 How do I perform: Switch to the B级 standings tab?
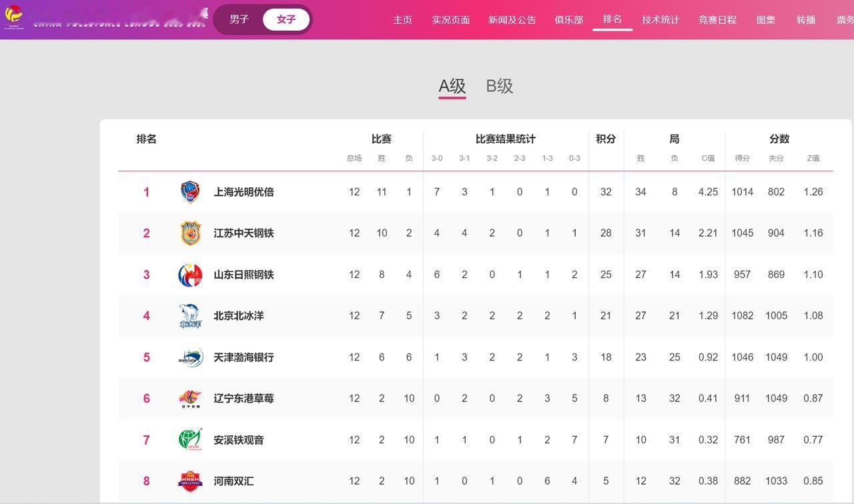pos(499,86)
